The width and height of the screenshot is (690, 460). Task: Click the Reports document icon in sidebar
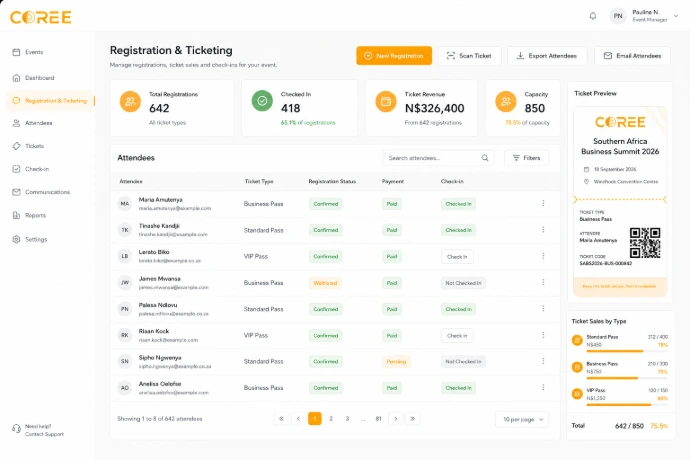[x=16, y=215]
